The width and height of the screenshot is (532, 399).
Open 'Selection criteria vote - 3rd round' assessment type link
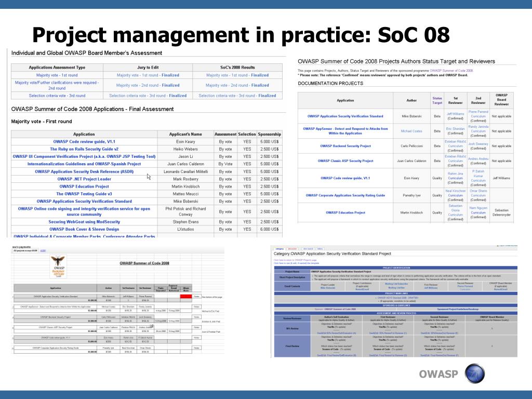click(57, 96)
